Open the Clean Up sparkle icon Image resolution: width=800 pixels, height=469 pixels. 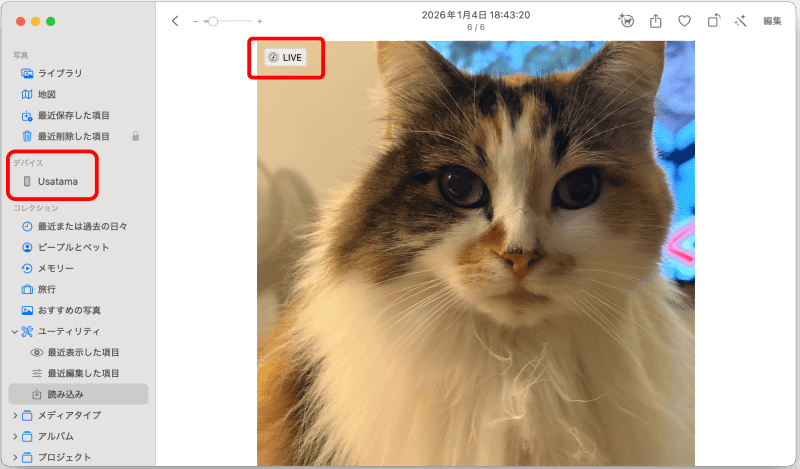(x=626, y=21)
